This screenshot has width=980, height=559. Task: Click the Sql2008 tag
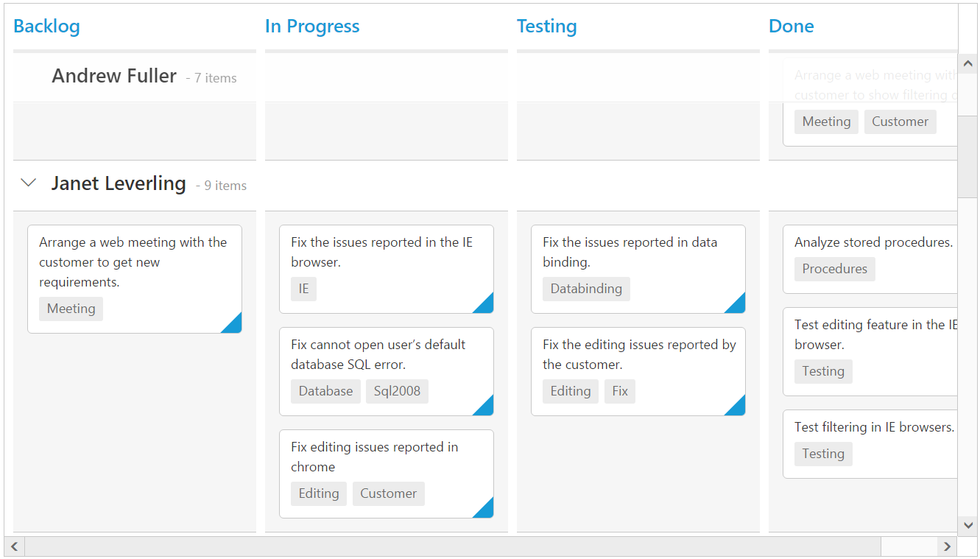coord(397,391)
